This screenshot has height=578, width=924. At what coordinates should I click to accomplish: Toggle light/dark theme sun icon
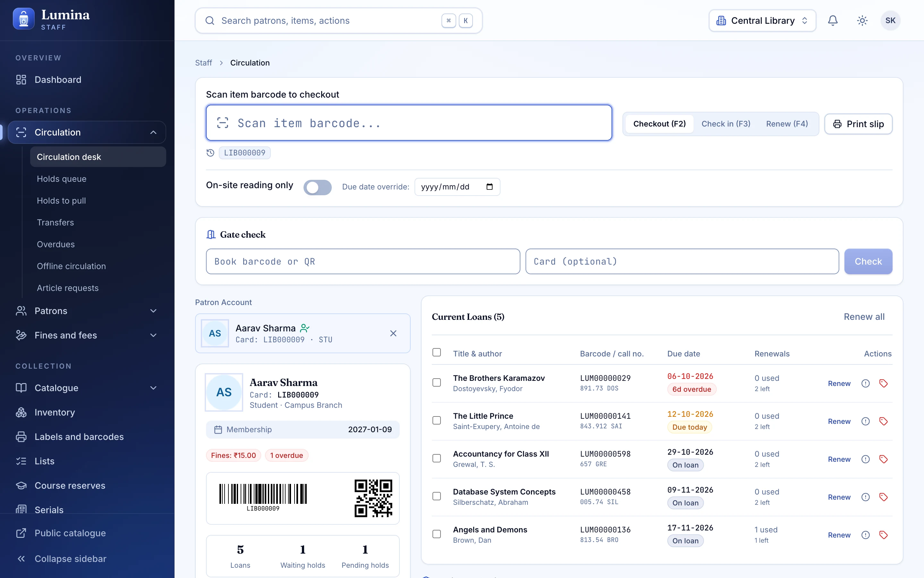tap(862, 21)
